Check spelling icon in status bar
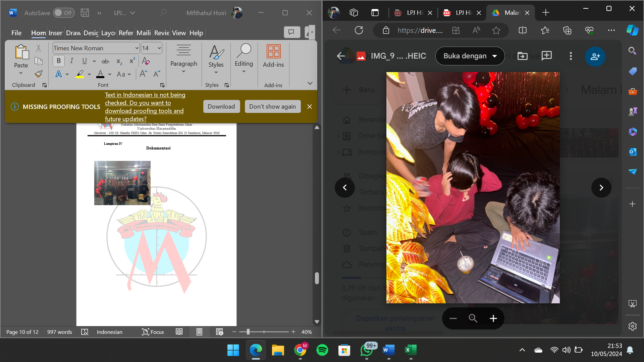Viewport: 644px width, 362px height. [85, 332]
